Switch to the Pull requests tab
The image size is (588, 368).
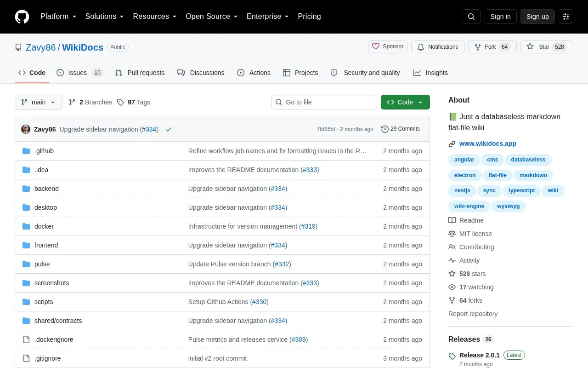pos(140,73)
